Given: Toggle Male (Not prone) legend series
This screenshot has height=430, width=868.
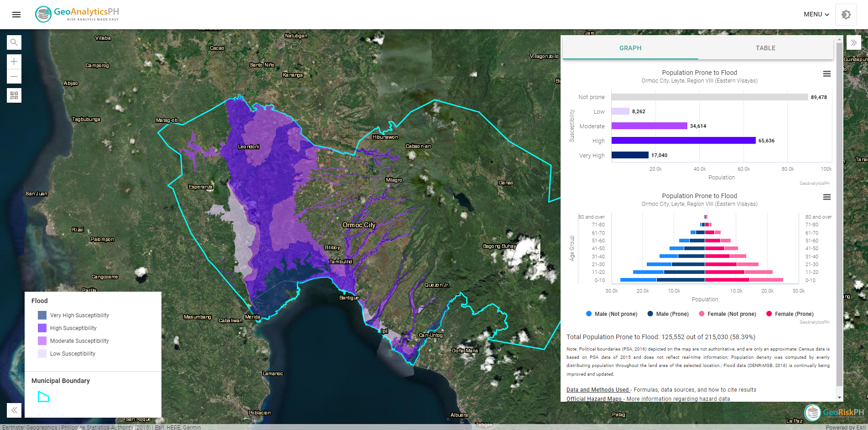Looking at the screenshot, I should tap(611, 314).
